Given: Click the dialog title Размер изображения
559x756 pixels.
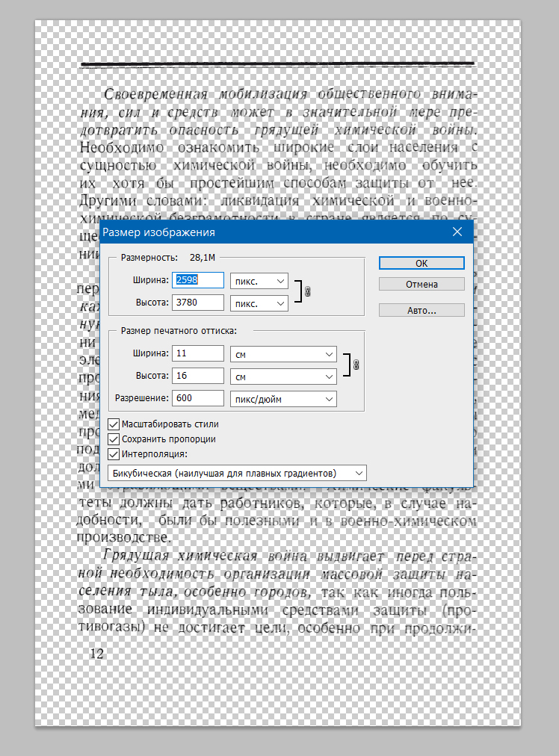Looking at the screenshot, I should point(158,232).
